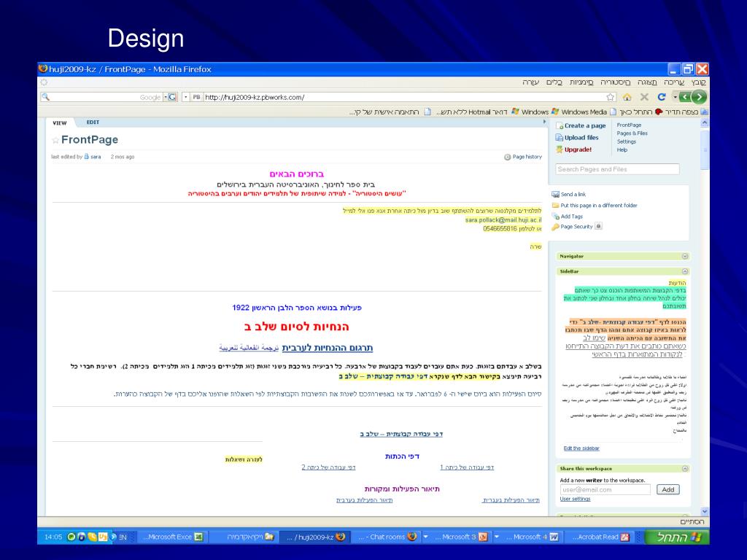The image size is (747, 560).
Task: Open the סימניות (Bookmarks) menu
Action: point(581,82)
